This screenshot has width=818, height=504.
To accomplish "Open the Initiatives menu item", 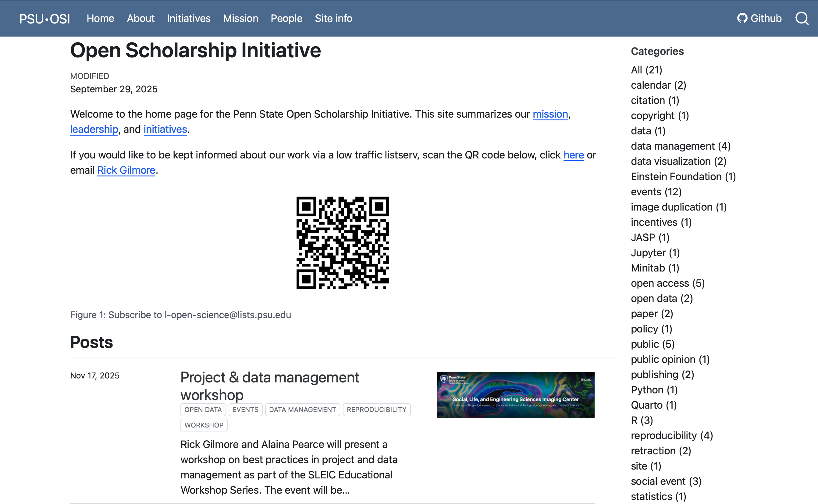I will point(189,18).
